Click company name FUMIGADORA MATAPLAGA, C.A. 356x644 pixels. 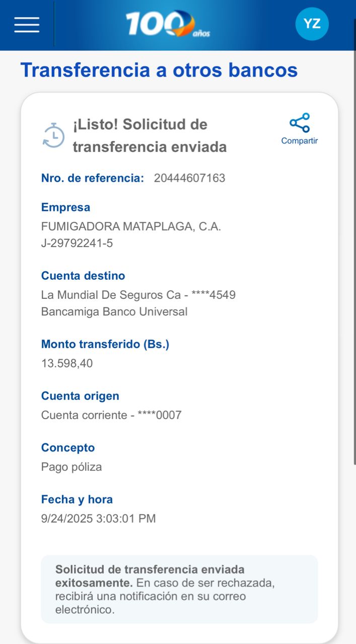131,226
